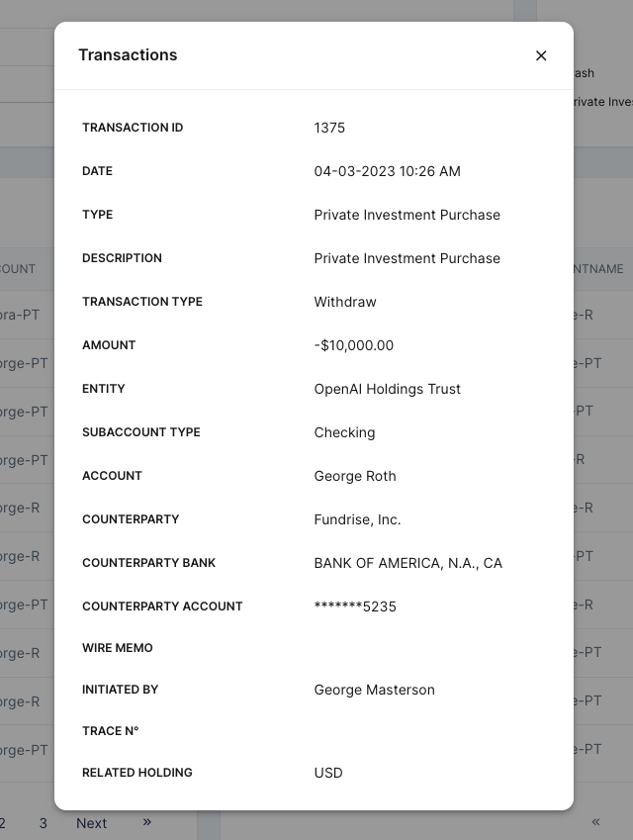Viewport: 633px width, 840px height.
Task: Click the Withdraw transaction type value
Action: [345, 302]
